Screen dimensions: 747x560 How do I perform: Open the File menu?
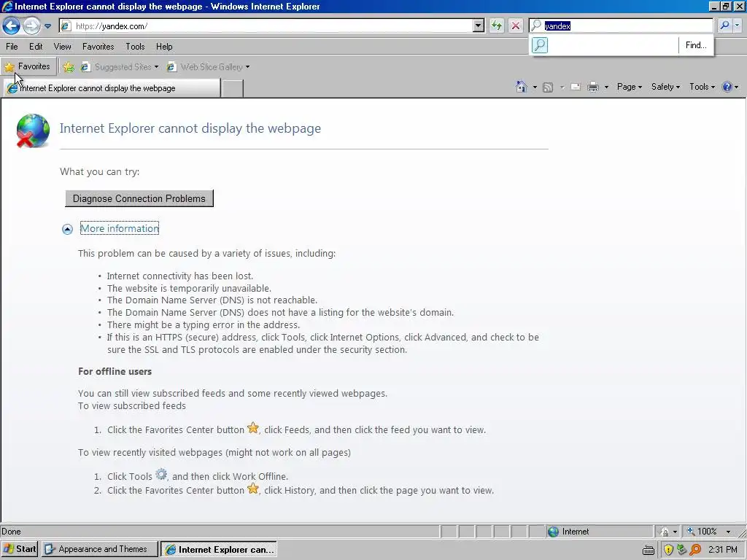click(x=12, y=47)
